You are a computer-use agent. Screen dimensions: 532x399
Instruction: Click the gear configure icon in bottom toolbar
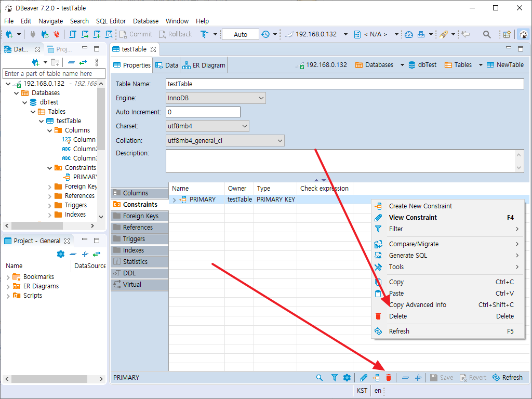pos(347,378)
